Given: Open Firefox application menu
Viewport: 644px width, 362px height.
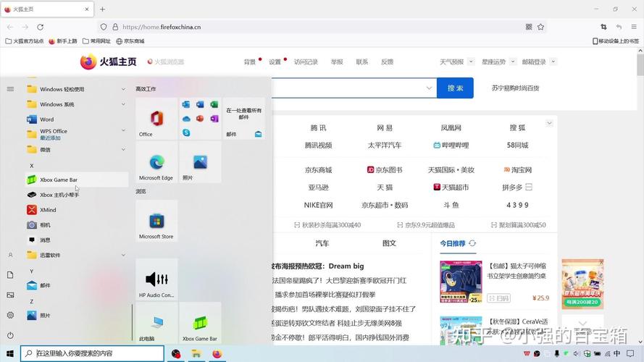Looking at the screenshot, I should coord(634,27).
